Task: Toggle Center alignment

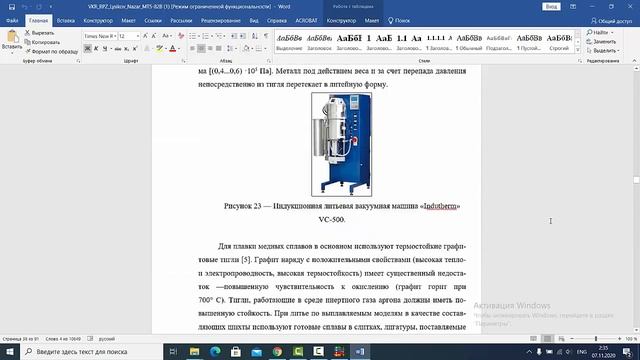Action: coord(201,49)
